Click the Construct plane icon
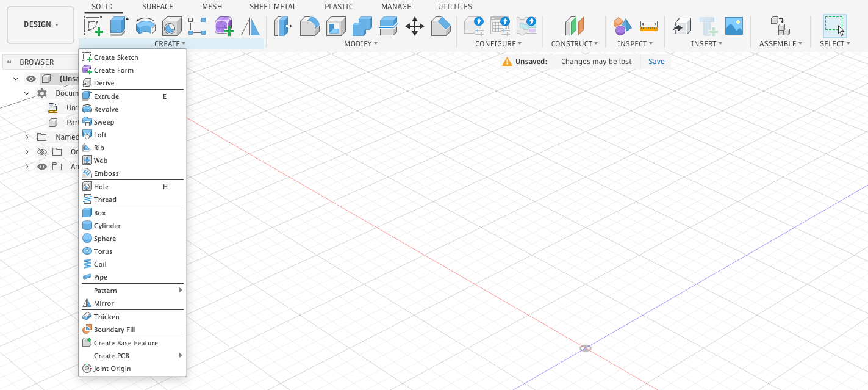 click(x=574, y=26)
